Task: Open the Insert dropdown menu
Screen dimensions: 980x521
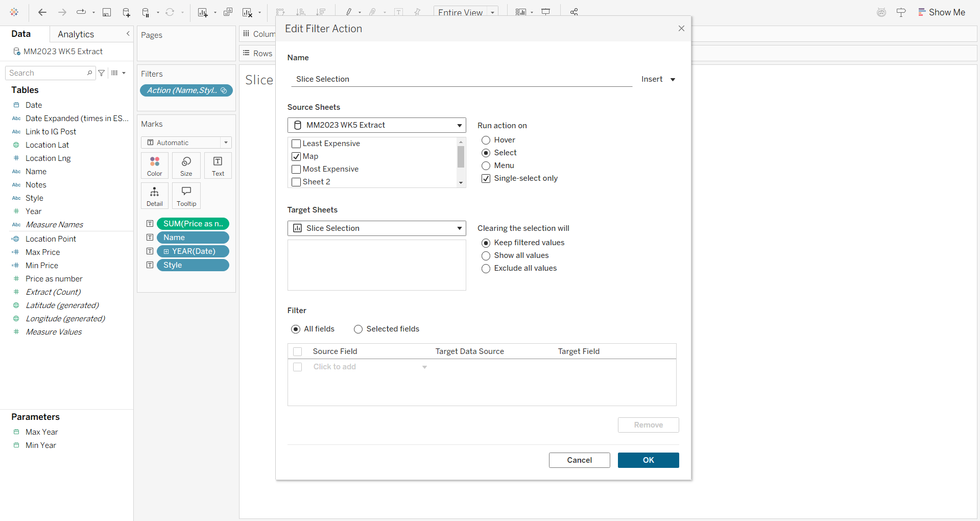Action: (x=658, y=79)
